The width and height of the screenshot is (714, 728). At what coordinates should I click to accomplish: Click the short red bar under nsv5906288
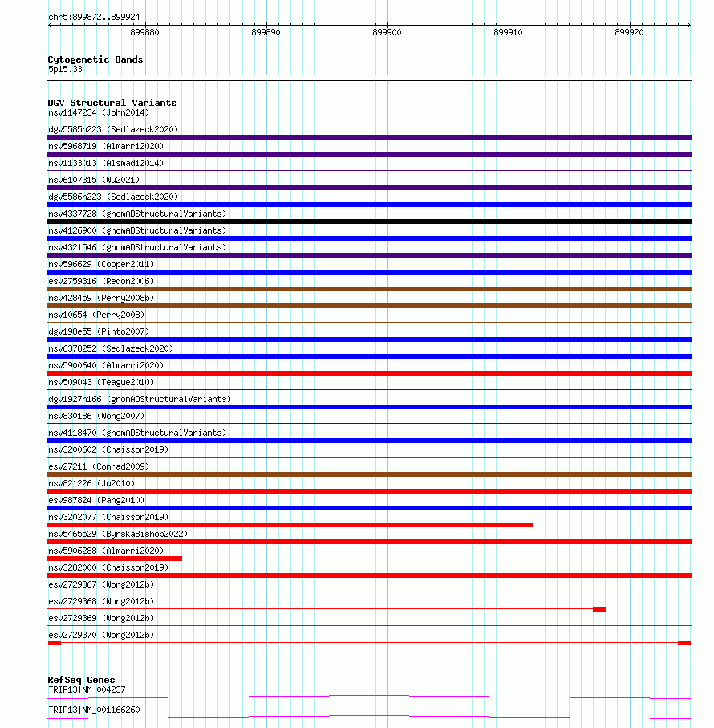(115, 559)
